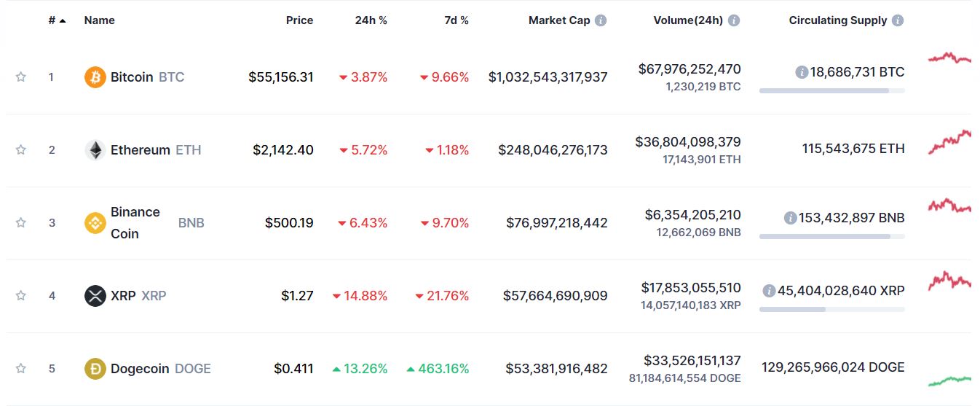Open XRP market cap value link
The width and height of the screenshot is (980, 406).
click(x=555, y=296)
